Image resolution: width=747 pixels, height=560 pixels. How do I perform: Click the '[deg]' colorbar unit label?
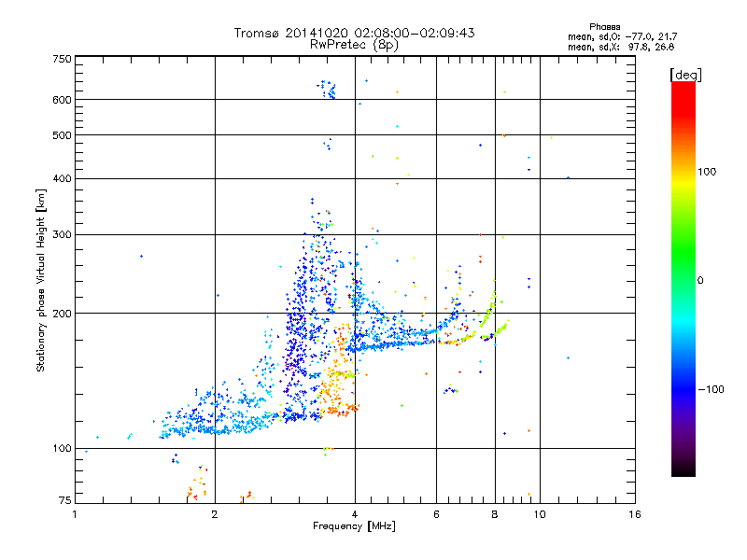[685, 75]
